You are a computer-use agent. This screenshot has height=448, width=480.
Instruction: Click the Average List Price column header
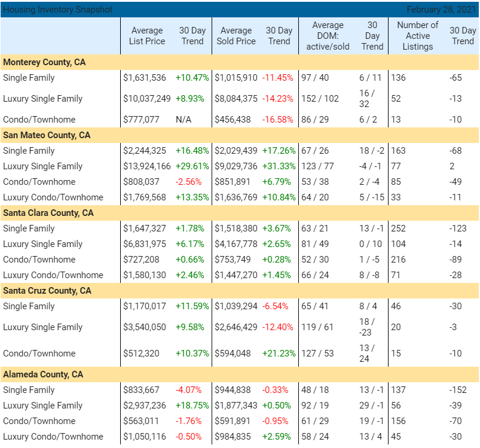[x=146, y=36]
